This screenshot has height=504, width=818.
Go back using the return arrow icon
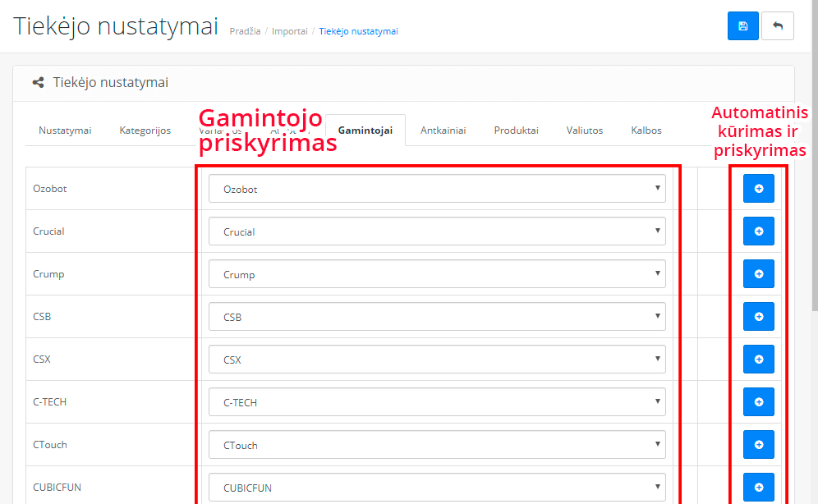(777, 26)
